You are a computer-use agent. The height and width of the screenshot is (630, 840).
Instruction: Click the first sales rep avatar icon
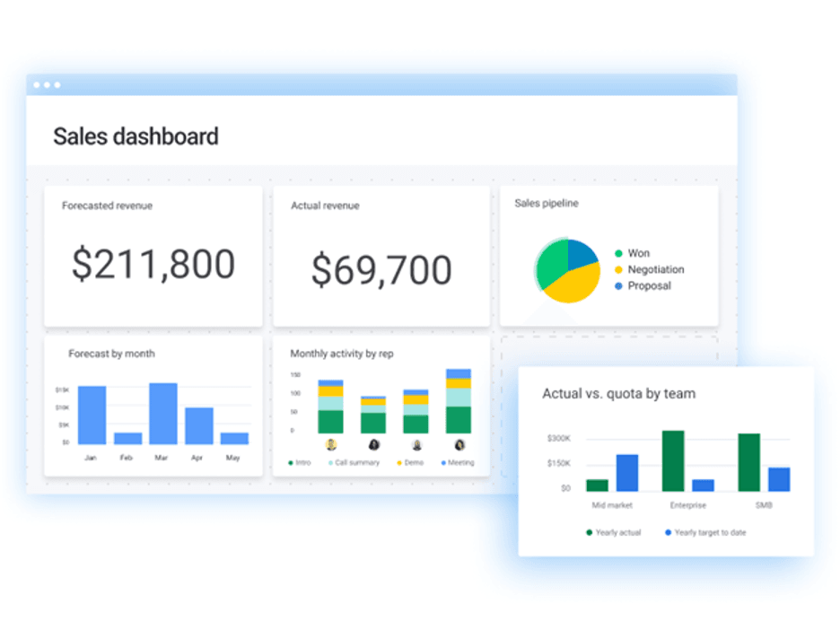pyautogui.click(x=330, y=444)
